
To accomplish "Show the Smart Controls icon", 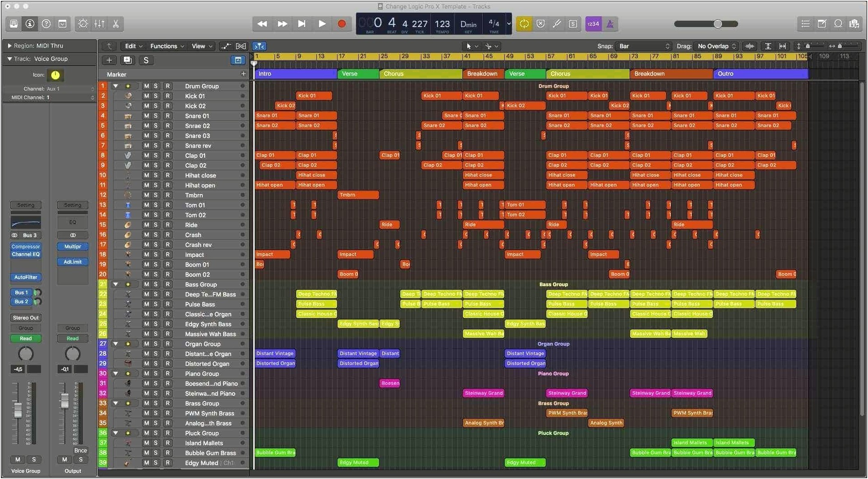I will [83, 24].
